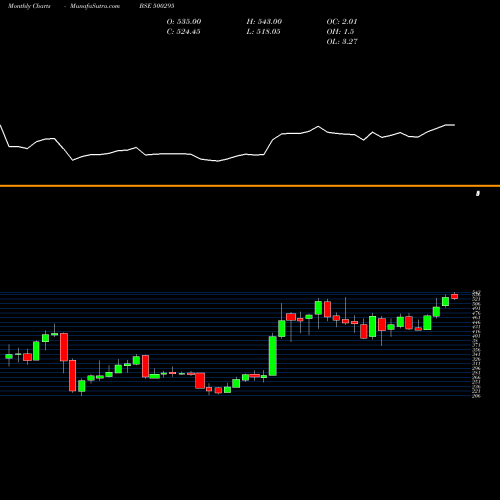Click the "MunafaSutra.com" label

tap(95, 6)
